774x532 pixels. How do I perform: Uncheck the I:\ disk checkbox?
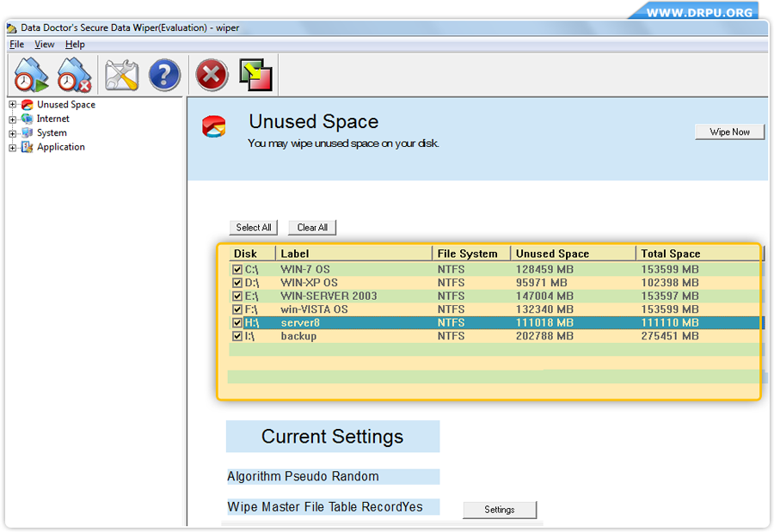tap(237, 336)
